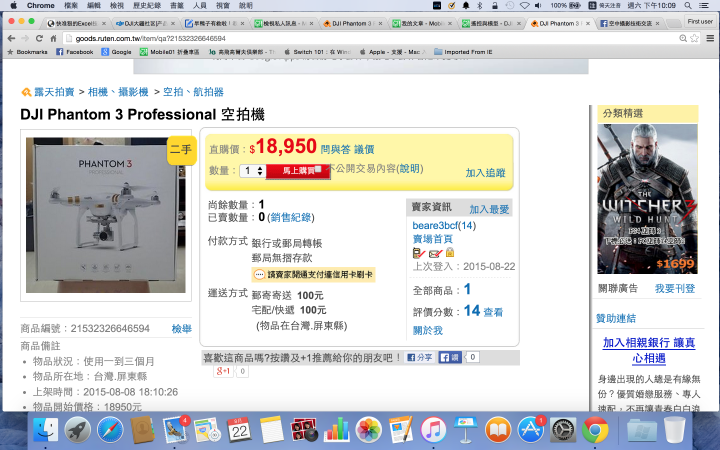Screen dimensions: 720x450
Task: Open the quantity 數量 selector
Action: [x=253, y=171]
